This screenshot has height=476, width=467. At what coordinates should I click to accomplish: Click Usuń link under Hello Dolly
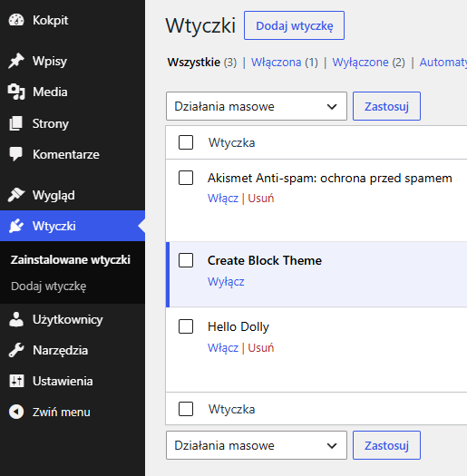261,347
